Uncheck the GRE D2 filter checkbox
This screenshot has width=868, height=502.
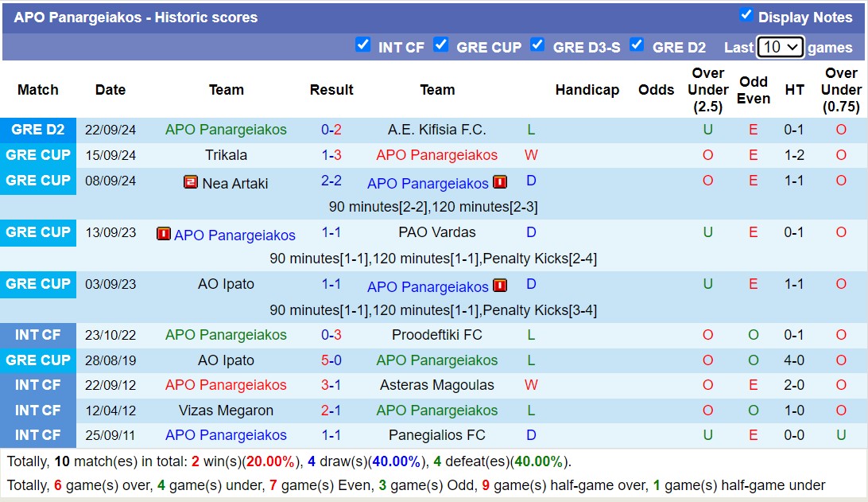click(637, 45)
